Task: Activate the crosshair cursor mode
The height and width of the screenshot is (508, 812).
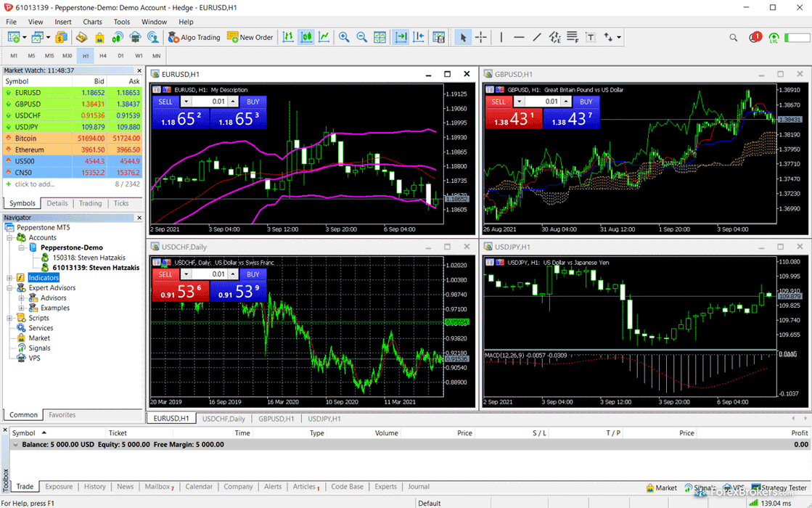Action: point(480,37)
